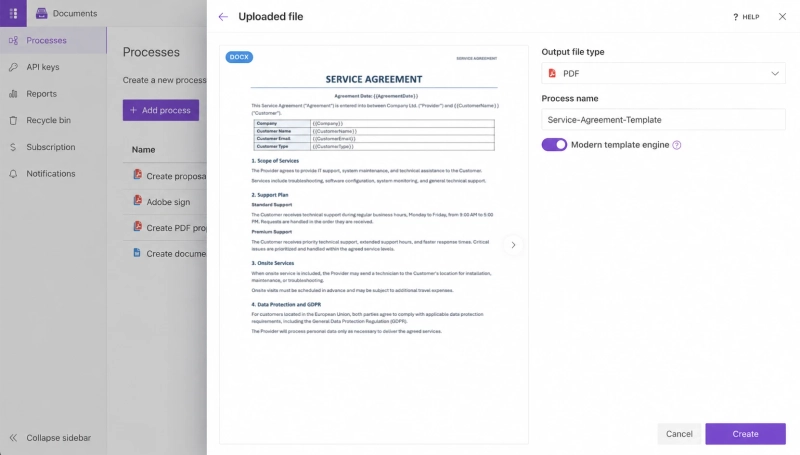Click the Uploaded file panel title

[x=270, y=17]
